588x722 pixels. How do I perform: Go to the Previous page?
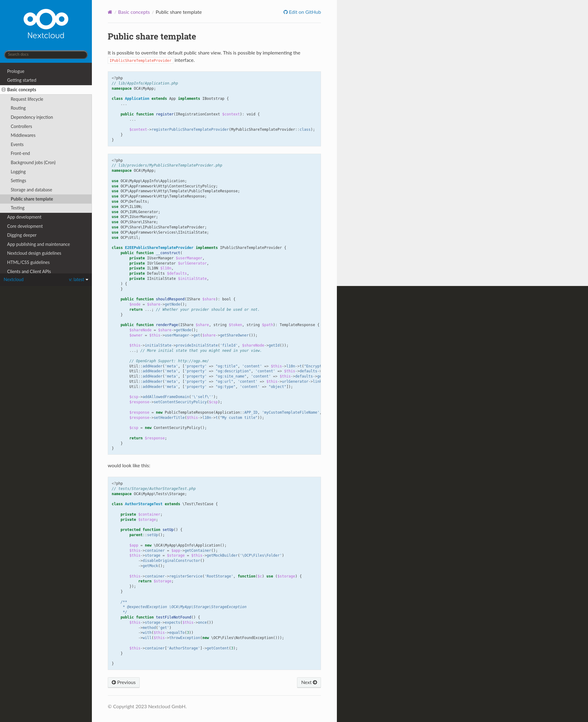123,683
